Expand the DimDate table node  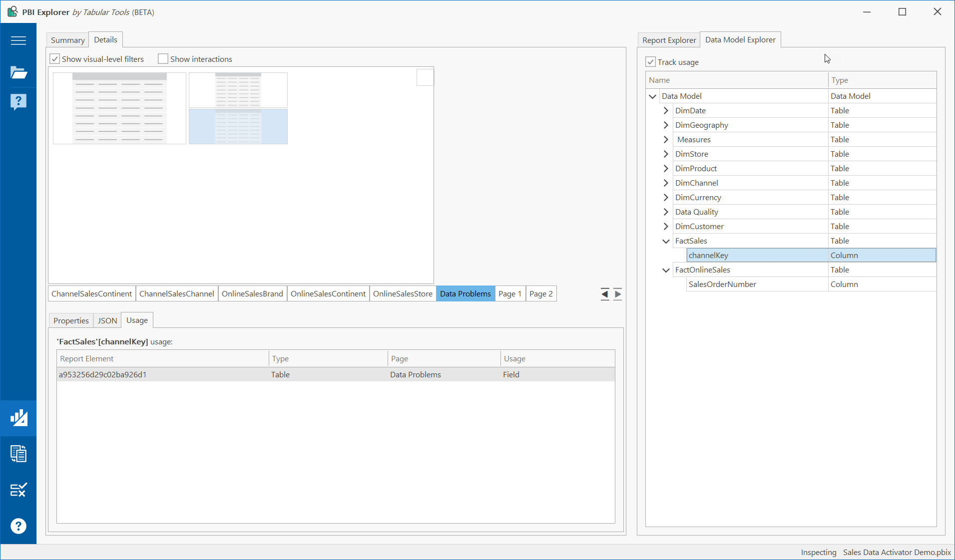click(x=666, y=110)
